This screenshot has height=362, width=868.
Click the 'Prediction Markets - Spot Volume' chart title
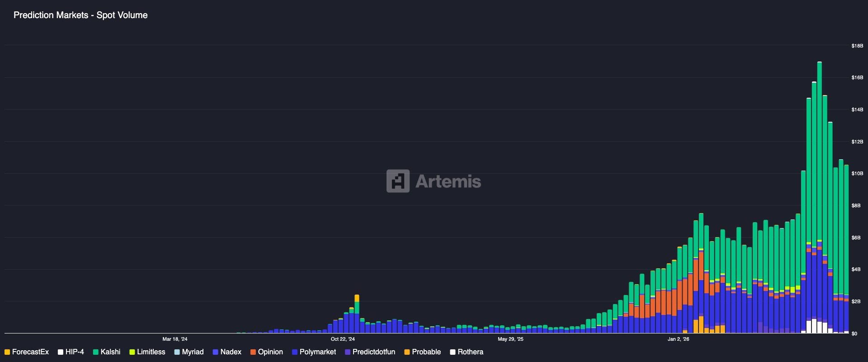[80, 15]
